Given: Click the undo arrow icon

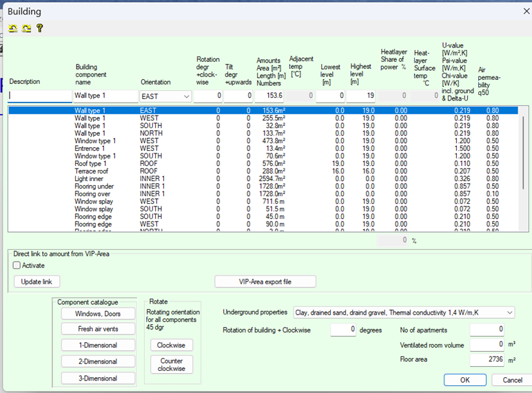Looking at the screenshot, I should point(13,28).
